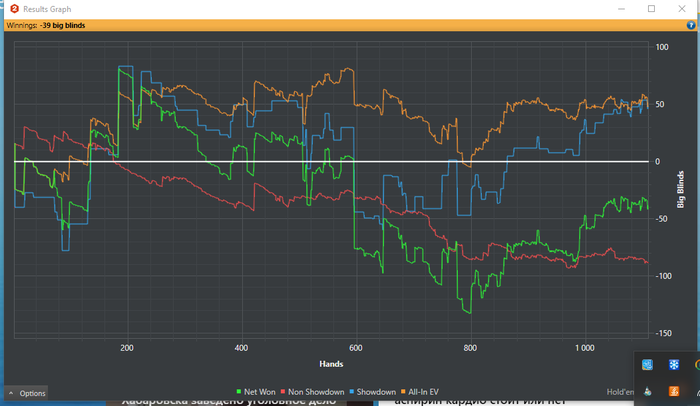Click the 200 label on the Hands axis
Screen dimensions: 700x406
point(127,348)
